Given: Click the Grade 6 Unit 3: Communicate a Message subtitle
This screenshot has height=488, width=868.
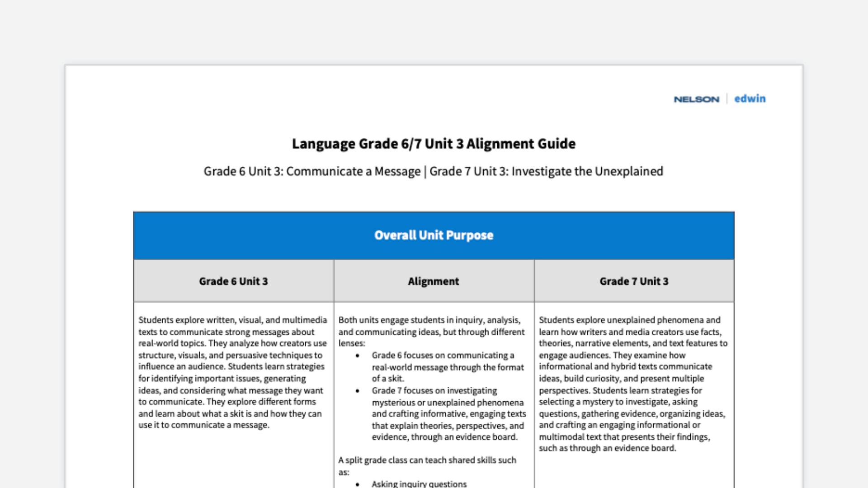Looking at the screenshot, I should 312,172.
